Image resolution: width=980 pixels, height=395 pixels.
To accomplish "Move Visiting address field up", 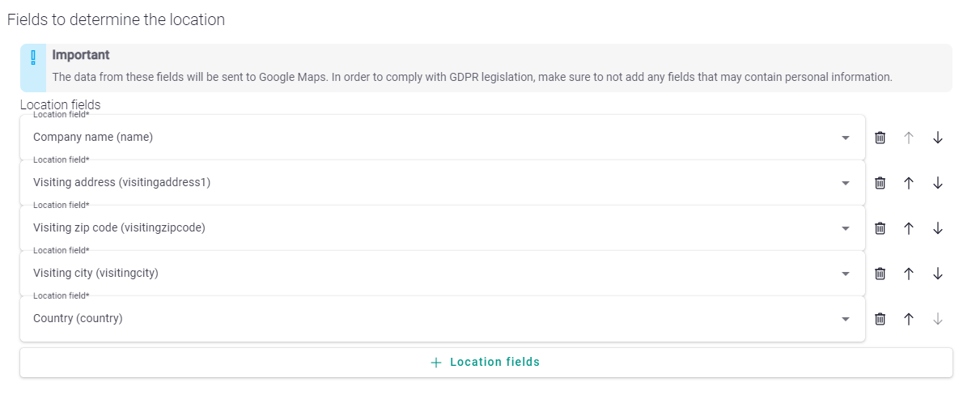I will click(909, 183).
